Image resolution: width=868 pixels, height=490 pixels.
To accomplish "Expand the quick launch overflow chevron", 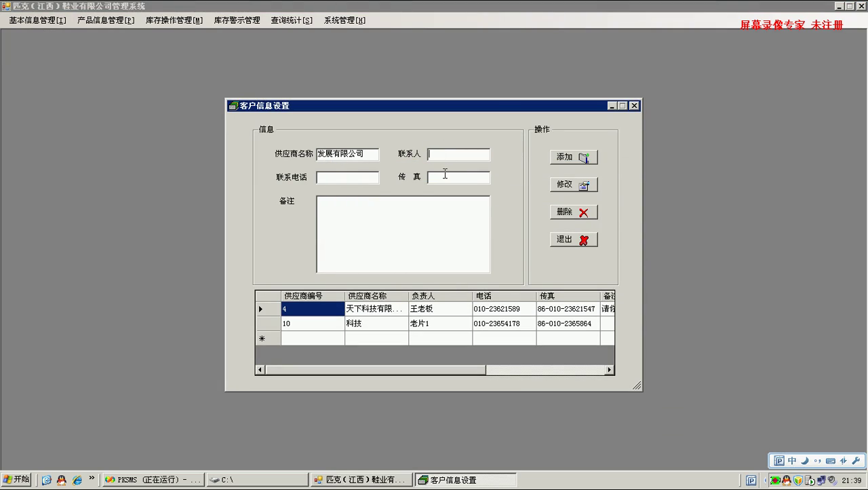I will [x=92, y=478].
